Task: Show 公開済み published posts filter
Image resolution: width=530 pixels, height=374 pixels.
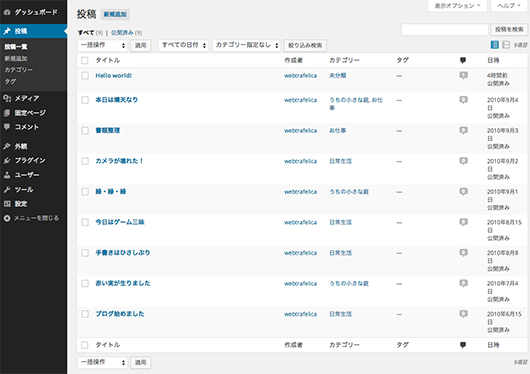Action: (x=122, y=33)
